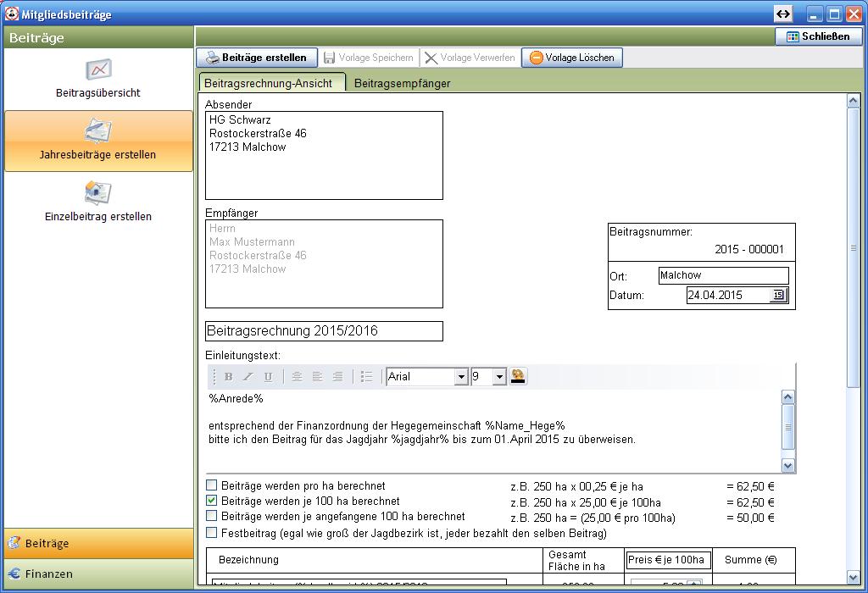This screenshot has width=868, height=593.
Task: Select Einzelbeitrag erstellen in the sidebar
Action: pyautogui.click(x=98, y=202)
